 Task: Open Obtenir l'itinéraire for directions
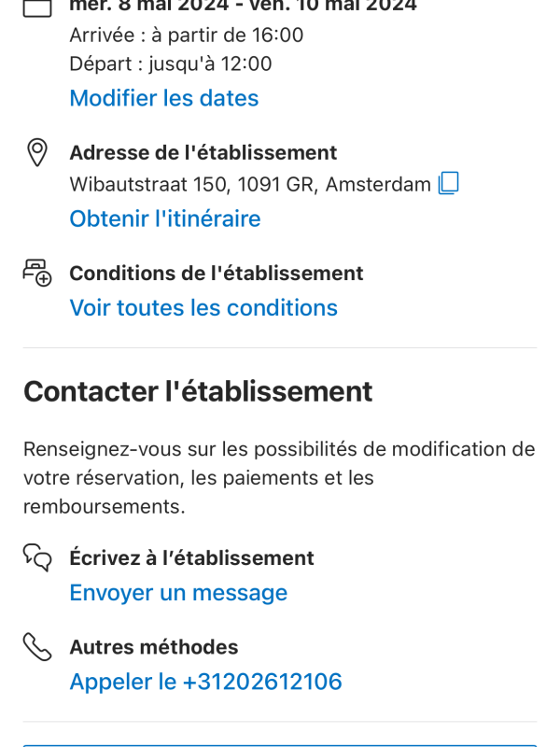point(165,218)
